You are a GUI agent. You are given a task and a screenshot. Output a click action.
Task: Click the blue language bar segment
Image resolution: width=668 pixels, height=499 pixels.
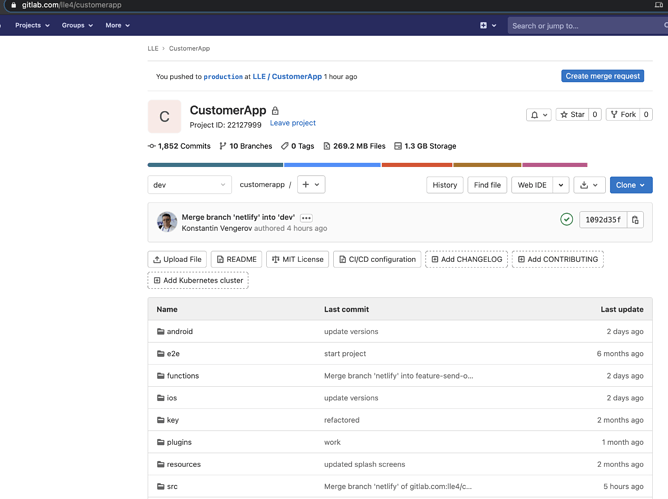point(332,165)
